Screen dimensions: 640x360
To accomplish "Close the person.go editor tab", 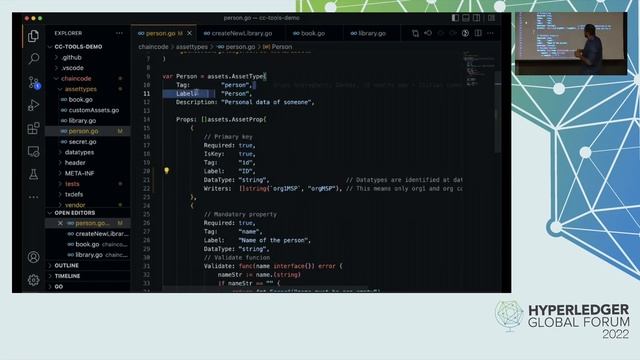I will pos(189,33).
